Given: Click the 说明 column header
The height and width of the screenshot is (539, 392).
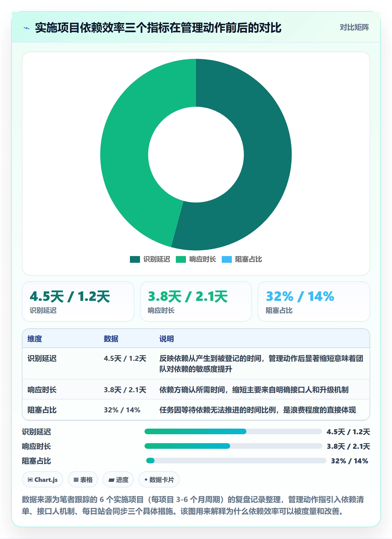Looking at the screenshot, I should pos(167,339).
